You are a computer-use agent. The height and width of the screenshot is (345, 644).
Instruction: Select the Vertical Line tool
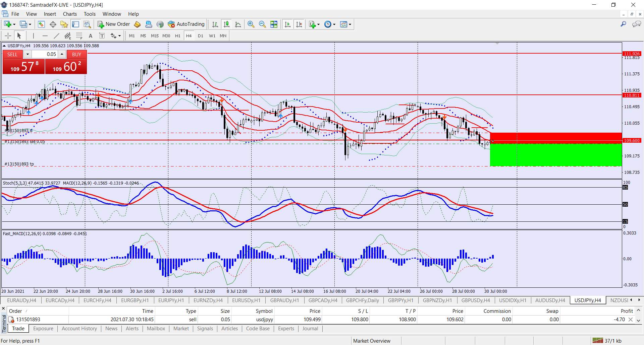[33, 36]
